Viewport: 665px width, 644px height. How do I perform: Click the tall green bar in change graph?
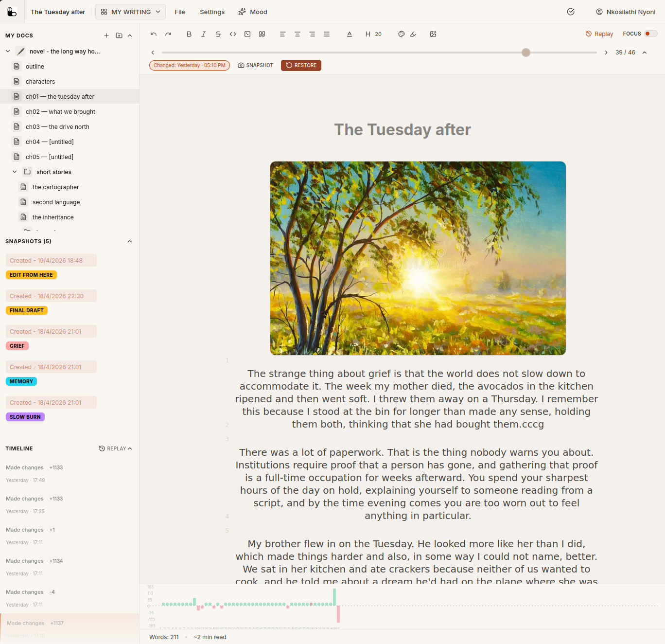(334, 597)
